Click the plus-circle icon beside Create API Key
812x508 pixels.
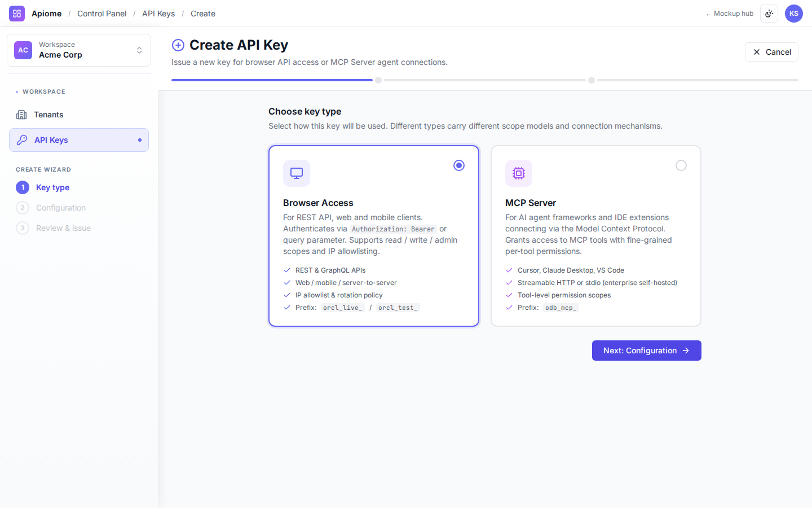coord(178,45)
